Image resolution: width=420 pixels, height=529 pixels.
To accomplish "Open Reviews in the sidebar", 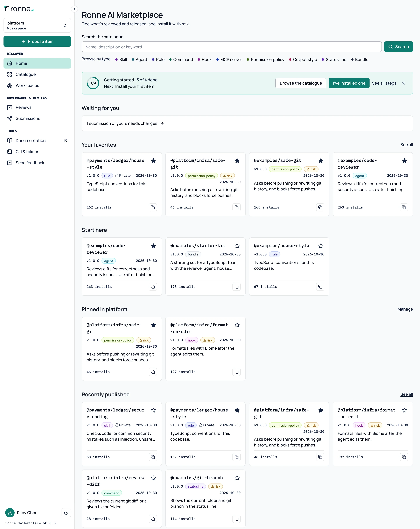I will pyautogui.click(x=37, y=107).
